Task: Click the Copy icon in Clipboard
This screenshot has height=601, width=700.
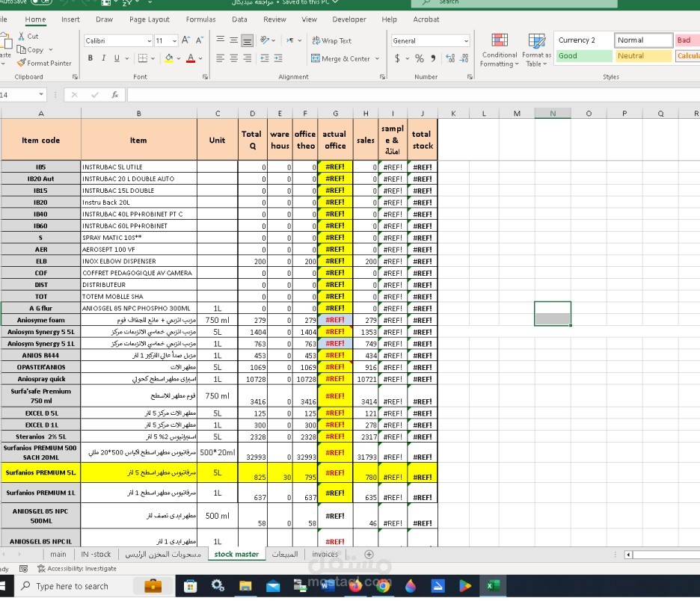Action: 21,49
